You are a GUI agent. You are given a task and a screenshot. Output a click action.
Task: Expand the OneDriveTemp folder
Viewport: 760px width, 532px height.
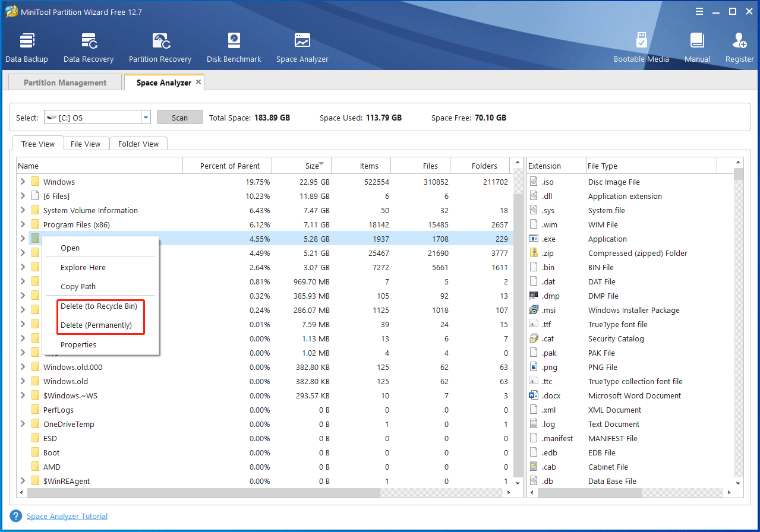23,424
